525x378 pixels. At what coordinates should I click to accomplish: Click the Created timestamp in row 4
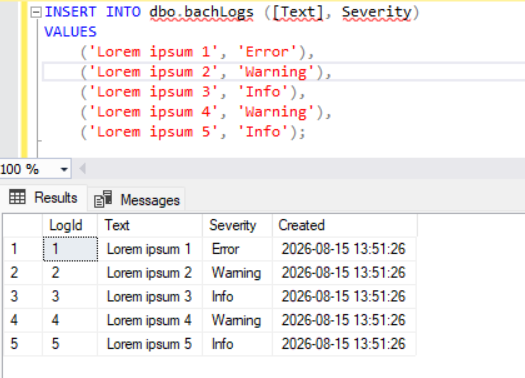coord(344,320)
